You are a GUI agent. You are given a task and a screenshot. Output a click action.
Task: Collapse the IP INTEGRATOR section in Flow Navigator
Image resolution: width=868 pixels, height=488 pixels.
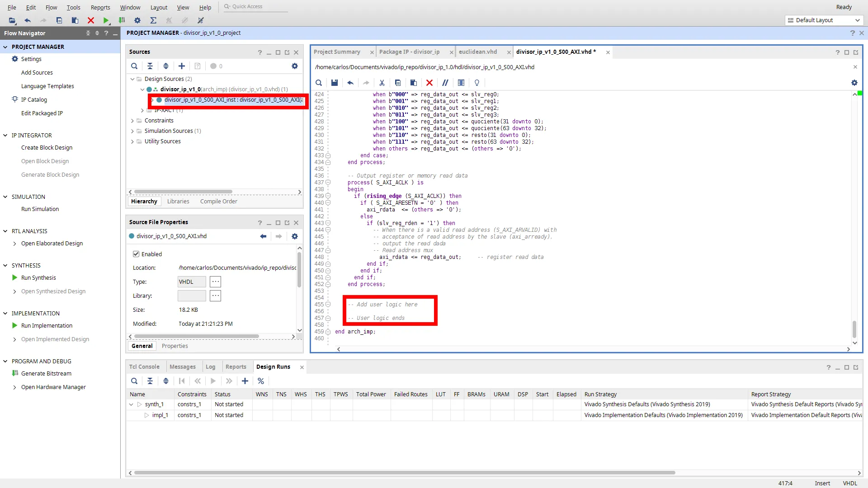click(5, 135)
